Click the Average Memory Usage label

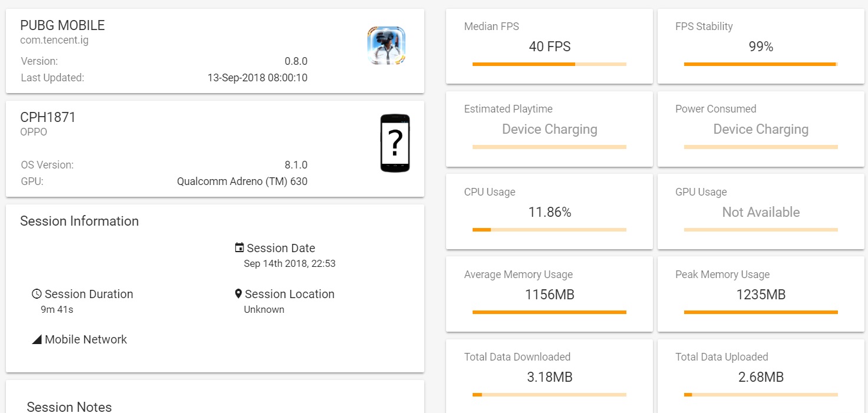(519, 275)
